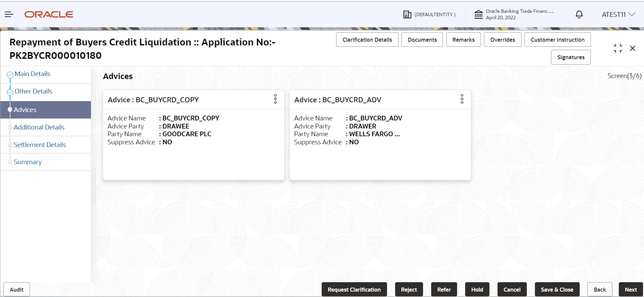Click the Advices section heading
Screen dimensions: 644x297
coord(118,76)
